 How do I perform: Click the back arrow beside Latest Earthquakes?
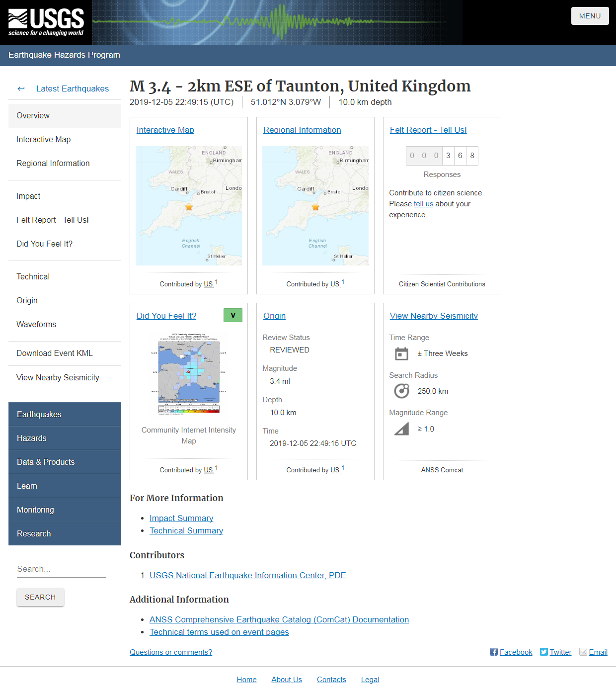pos(21,88)
